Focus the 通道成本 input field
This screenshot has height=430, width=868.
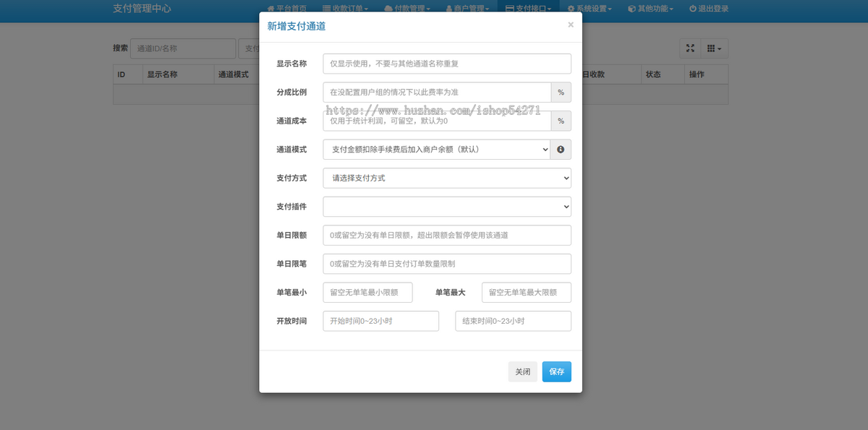[x=437, y=121]
